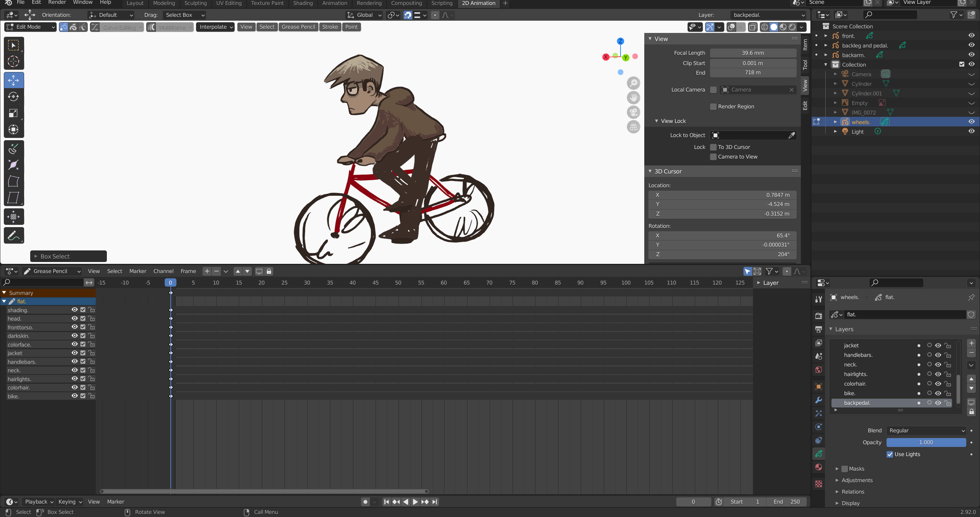Toggle Use Lights checkbox in layers

tap(890, 454)
